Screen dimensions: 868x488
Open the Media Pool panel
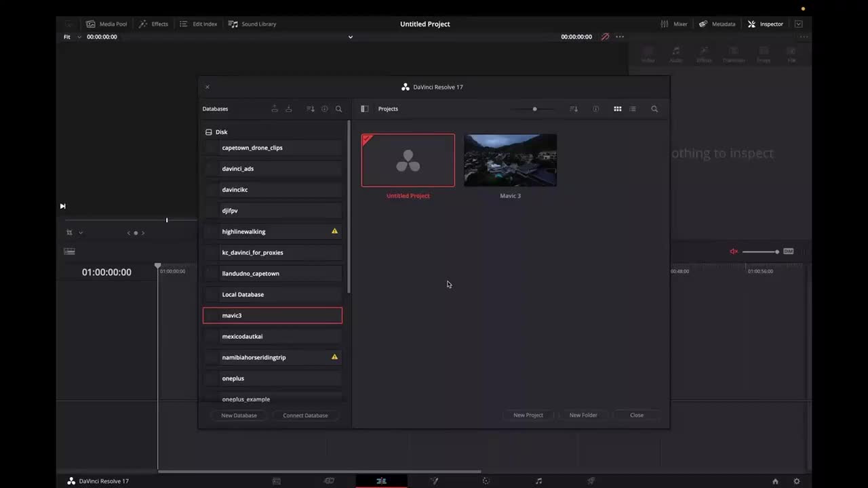[106, 24]
